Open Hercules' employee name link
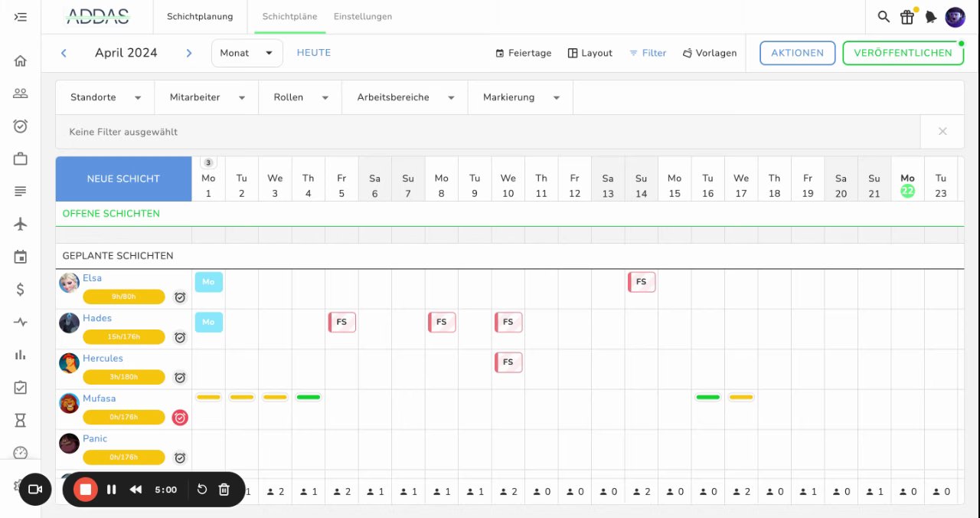This screenshot has width=980, height=518. pyautogui.click(x=103, y=358)
